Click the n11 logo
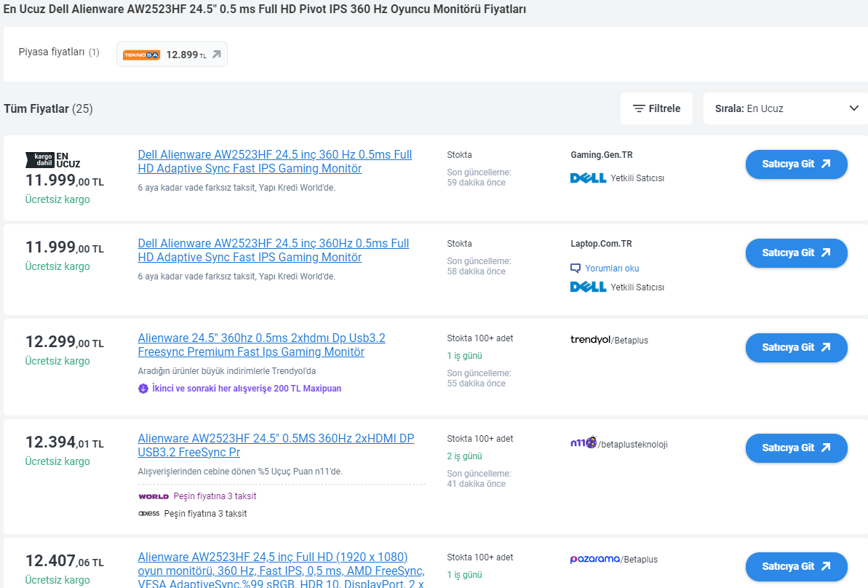The image size is (868, 588). pyautogui.click(x=584, y=442)
